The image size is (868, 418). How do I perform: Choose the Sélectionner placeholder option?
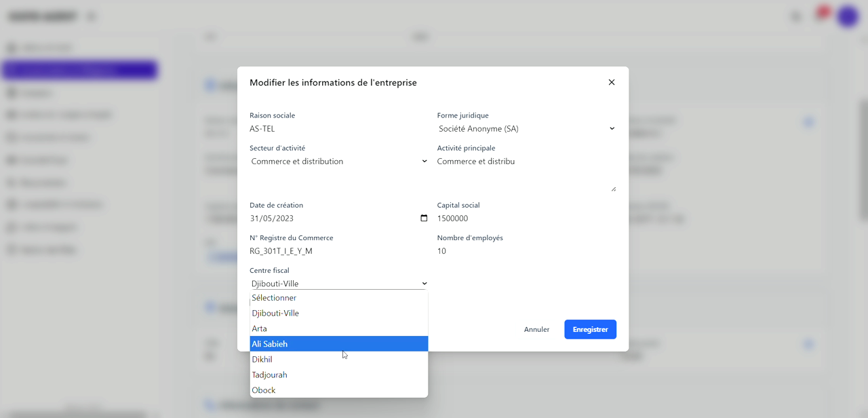(338, 298)
